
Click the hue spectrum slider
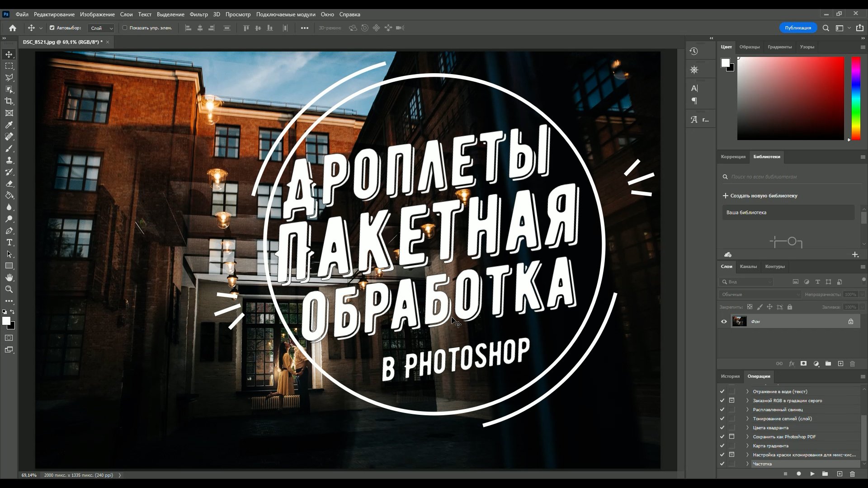coord(856,98)
